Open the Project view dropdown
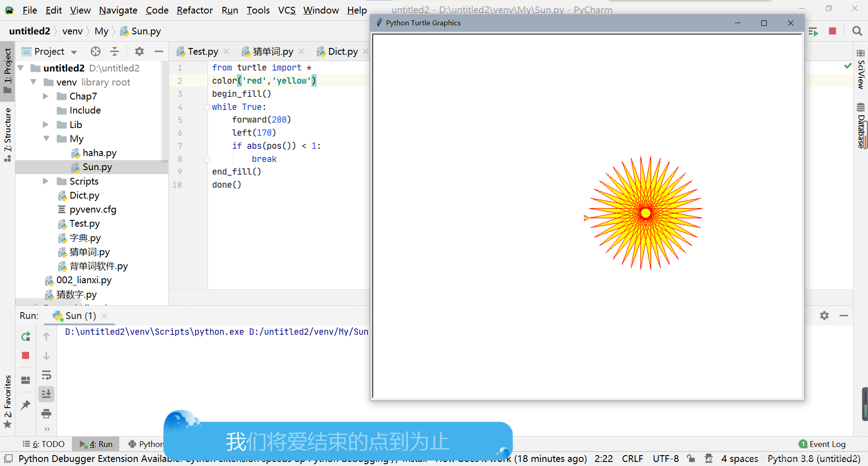This screenshot has height=466, width=868. pos(74,51)
